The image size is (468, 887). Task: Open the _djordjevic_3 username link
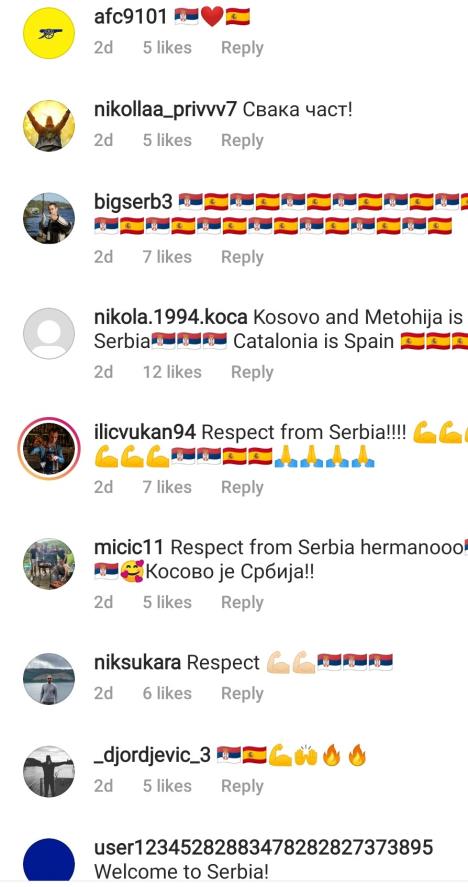click(x=152, y=755)
